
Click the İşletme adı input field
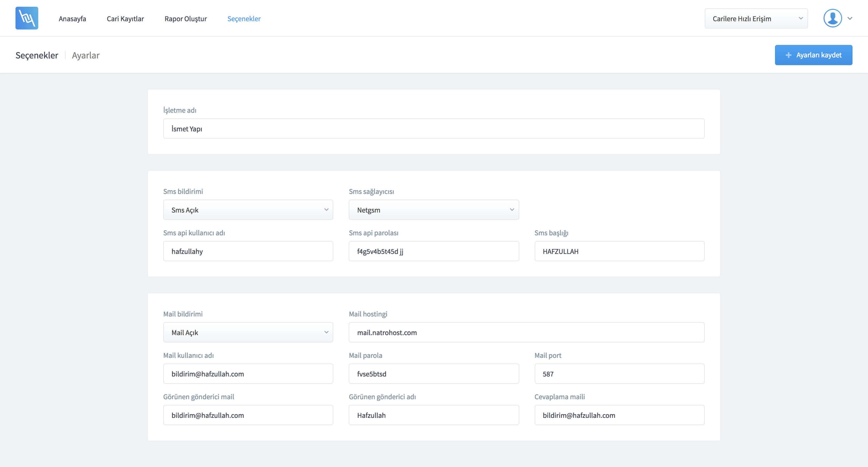[x=434, y=129]
